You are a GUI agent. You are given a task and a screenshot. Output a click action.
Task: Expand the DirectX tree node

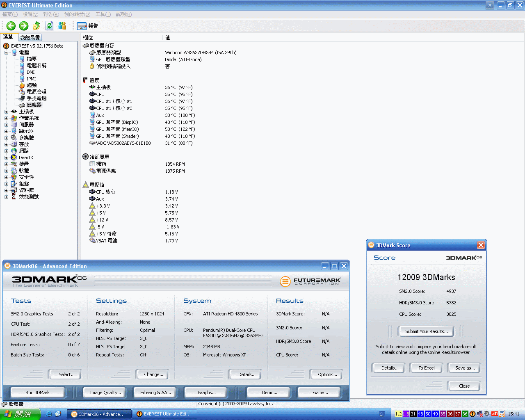(6, 157)
